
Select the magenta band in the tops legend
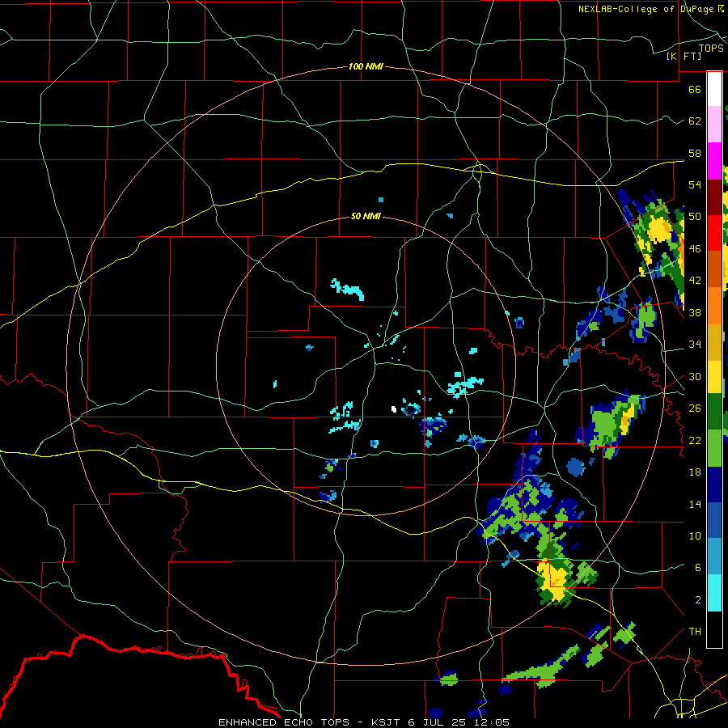click(714, 161)
